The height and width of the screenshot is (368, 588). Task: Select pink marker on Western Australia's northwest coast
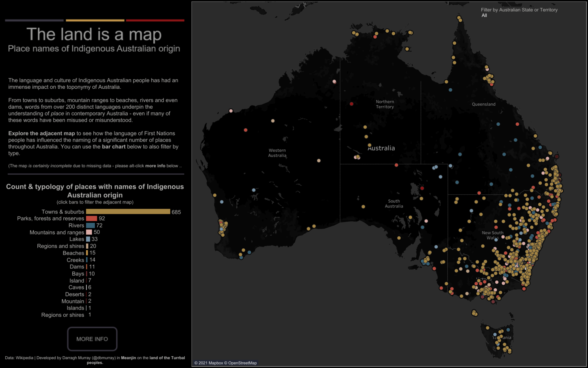tap(231, 111)
